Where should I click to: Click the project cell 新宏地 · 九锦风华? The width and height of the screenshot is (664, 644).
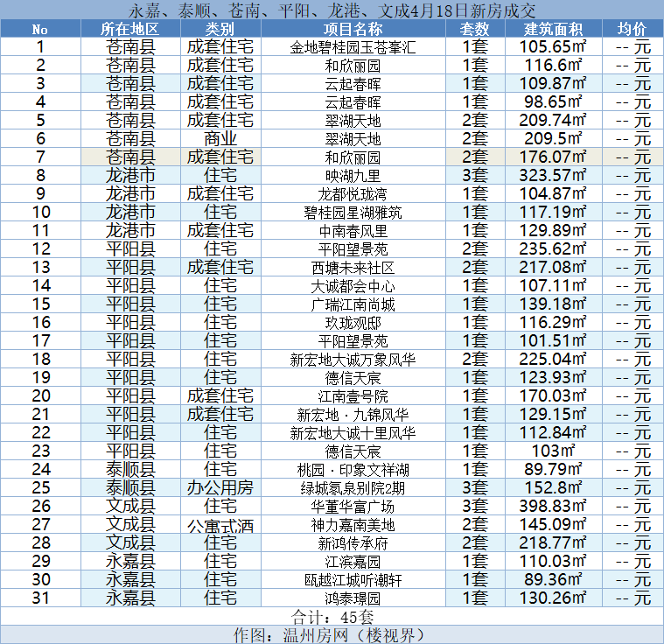353,415
